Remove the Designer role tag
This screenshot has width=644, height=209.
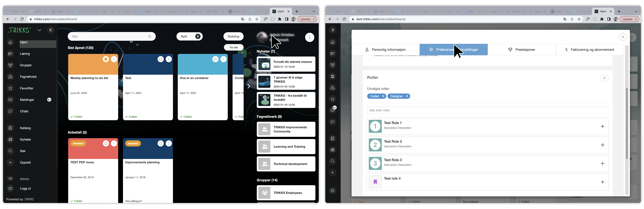click(x=407, y=96)
